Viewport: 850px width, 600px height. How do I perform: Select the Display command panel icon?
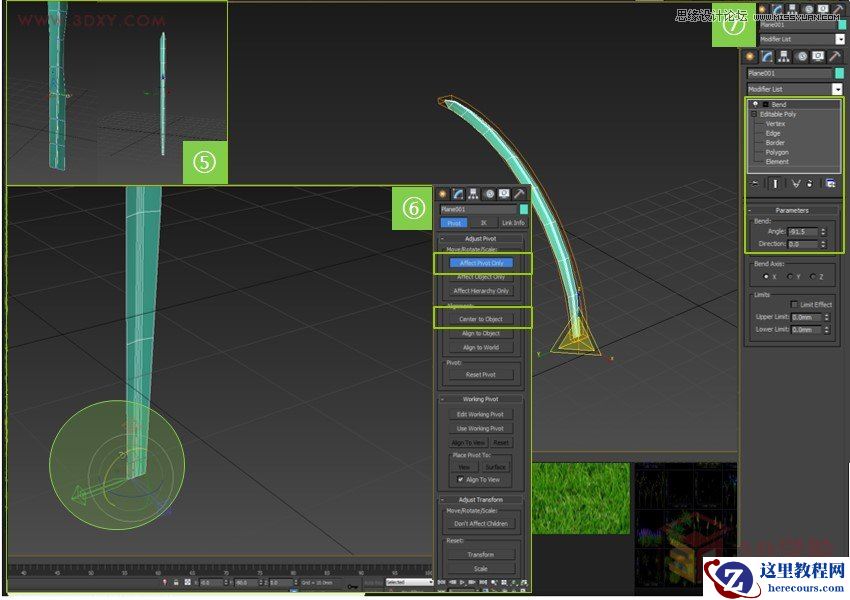[x=816, y=54]
